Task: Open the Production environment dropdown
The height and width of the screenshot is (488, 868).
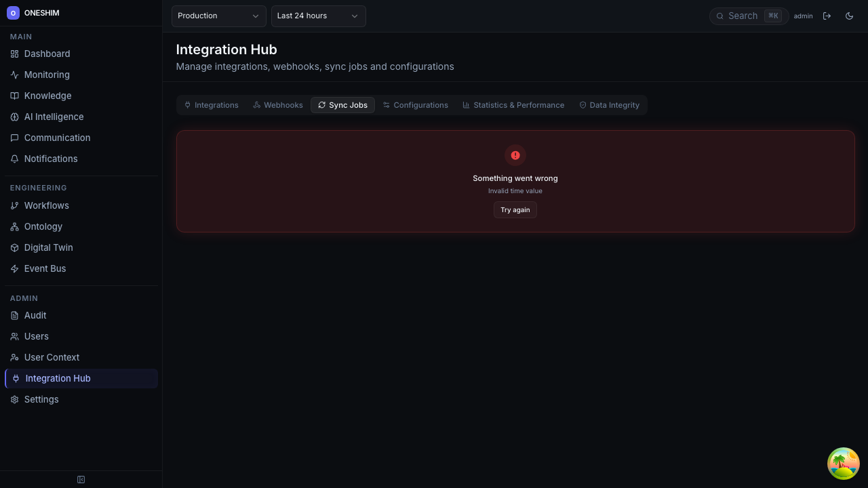Action: click(218, 16)
